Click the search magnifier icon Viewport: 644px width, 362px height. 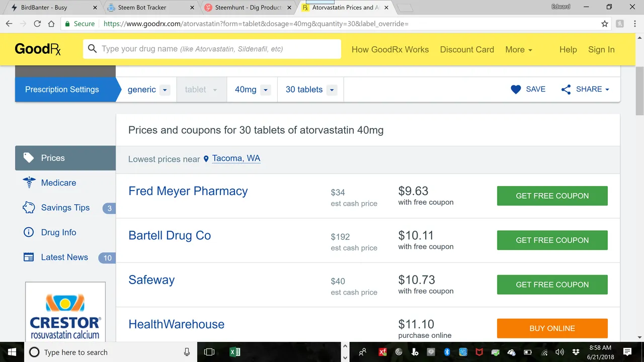[x=92, y=49]
